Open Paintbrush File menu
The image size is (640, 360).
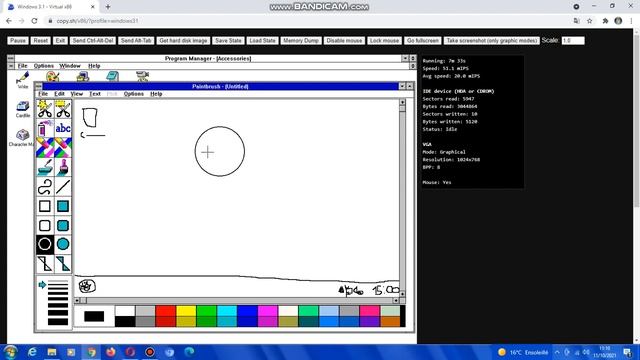point(43,94)
